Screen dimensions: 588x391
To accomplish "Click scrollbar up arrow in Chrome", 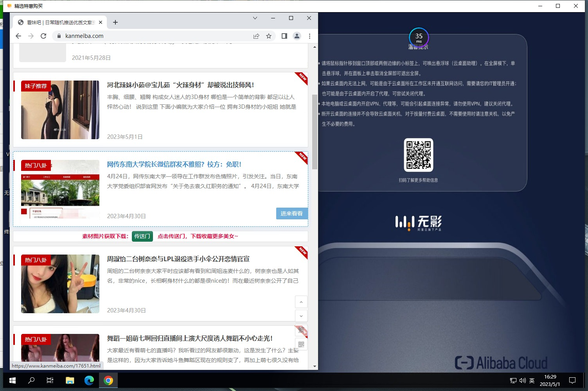I will tap(315, 47).
